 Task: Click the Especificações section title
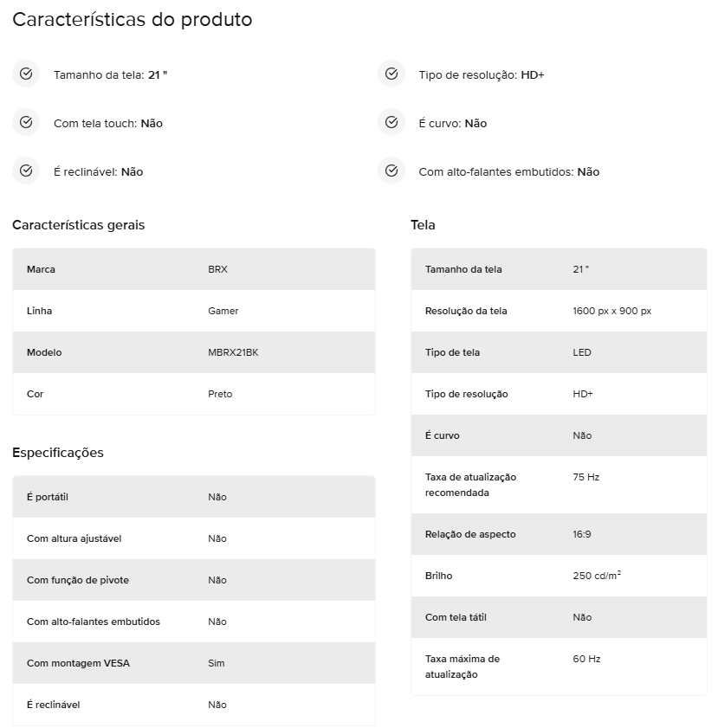(x=58, y=453)
